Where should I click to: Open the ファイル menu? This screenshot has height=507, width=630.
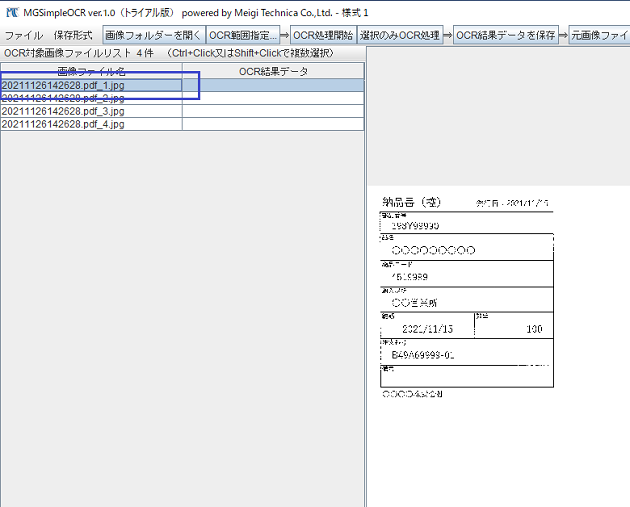coord(23,35)
